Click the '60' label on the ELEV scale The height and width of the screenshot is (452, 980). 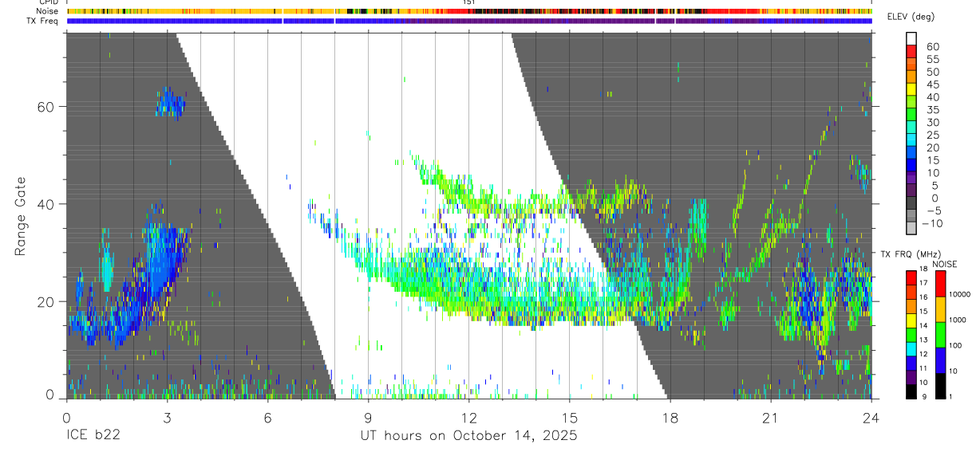(x=932, y=47)
